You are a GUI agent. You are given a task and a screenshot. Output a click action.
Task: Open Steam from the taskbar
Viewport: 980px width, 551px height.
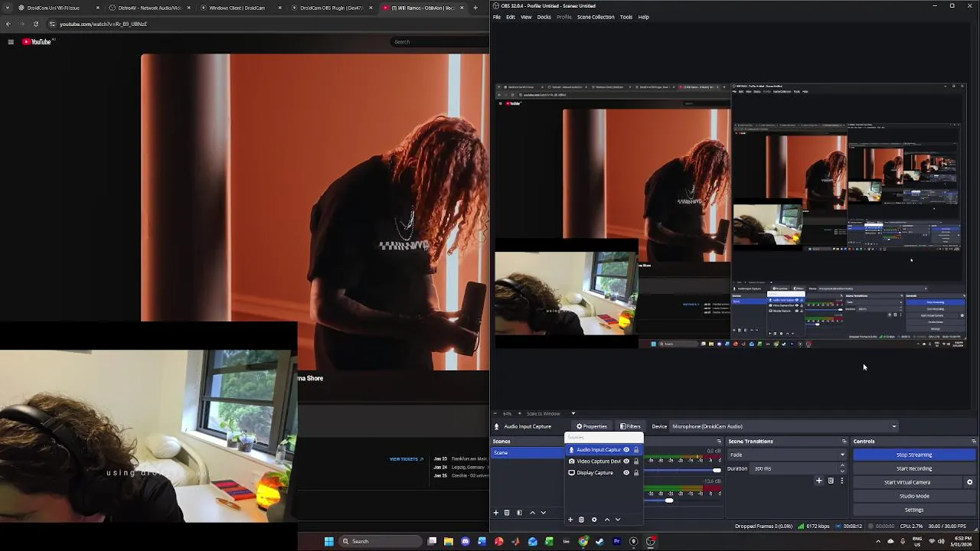(599, 541)
